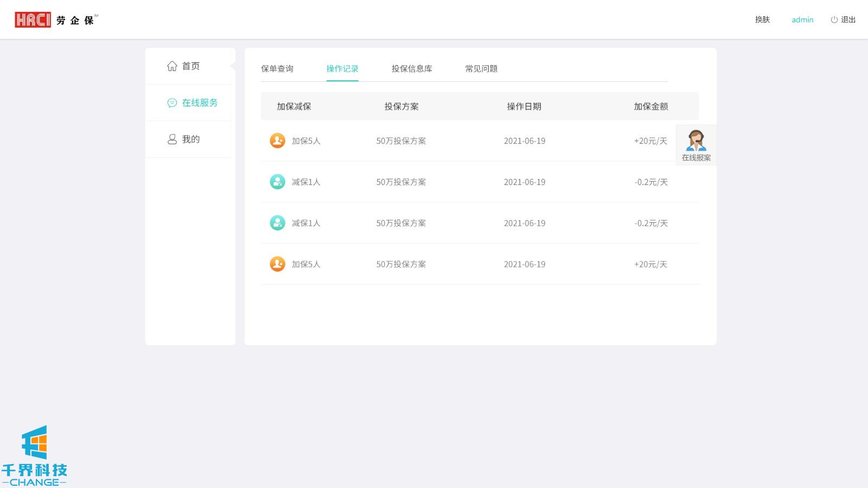Click the +20元/天 amount in first row
868x488 pixels.
click(x=650, y=141)
